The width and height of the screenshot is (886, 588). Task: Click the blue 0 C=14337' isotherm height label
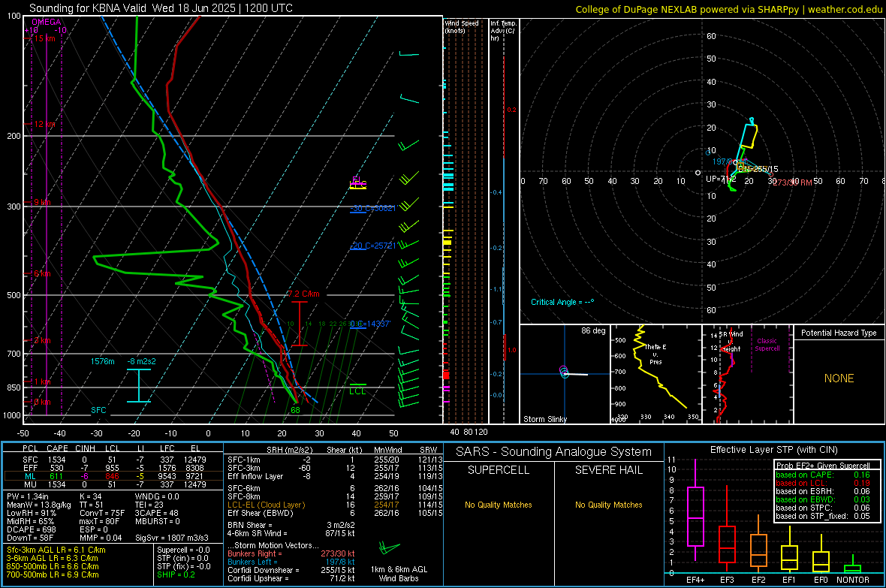370,324
